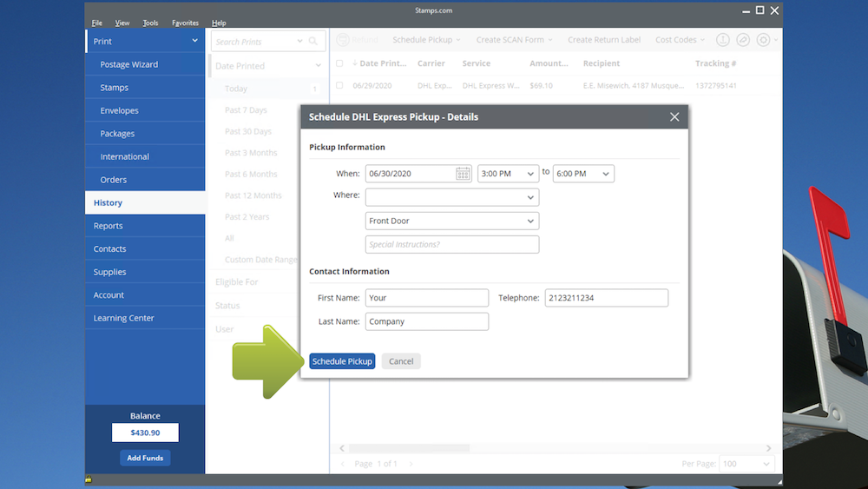Sort by Date Printed column

tap(379, 63)
